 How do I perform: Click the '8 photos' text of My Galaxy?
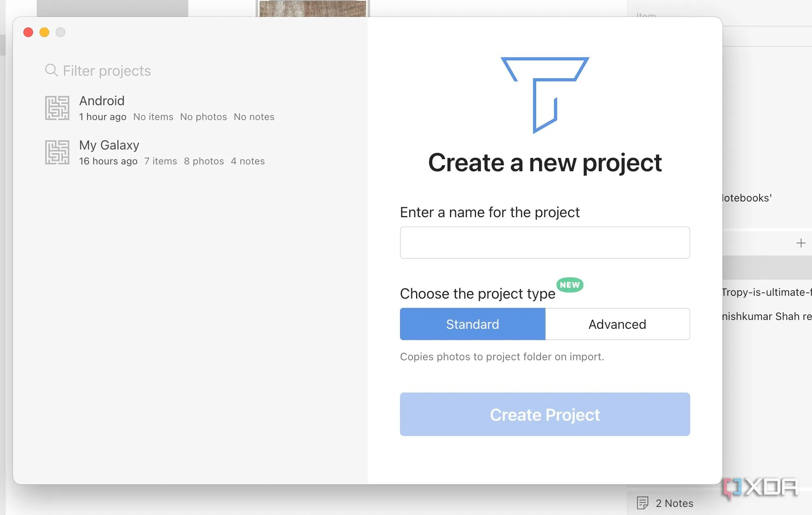pyautogui.click(x=204, y=161)
